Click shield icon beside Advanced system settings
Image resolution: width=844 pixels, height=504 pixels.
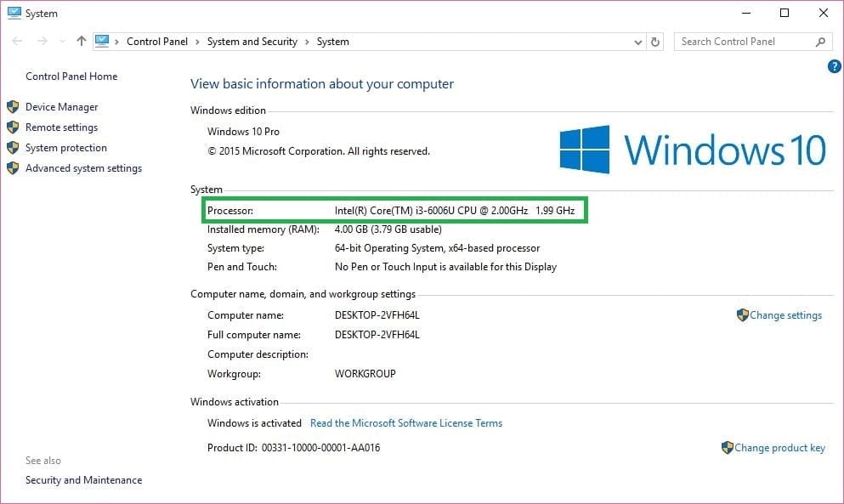(13, 168)
